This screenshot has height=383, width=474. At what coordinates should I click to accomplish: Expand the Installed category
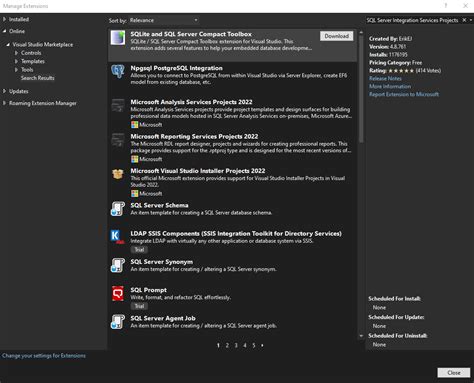pyautogui.click(x=4, y=19)
